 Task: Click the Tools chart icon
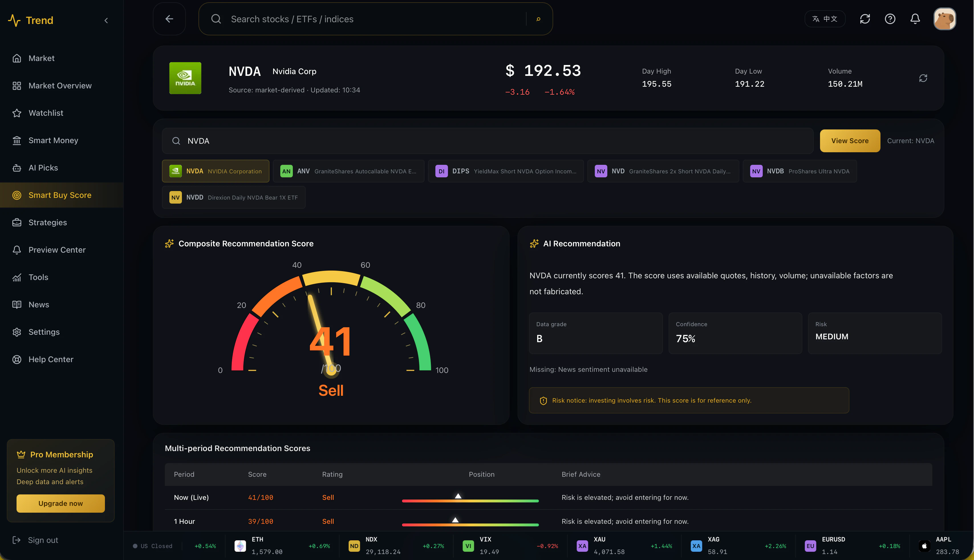[17, 277]
